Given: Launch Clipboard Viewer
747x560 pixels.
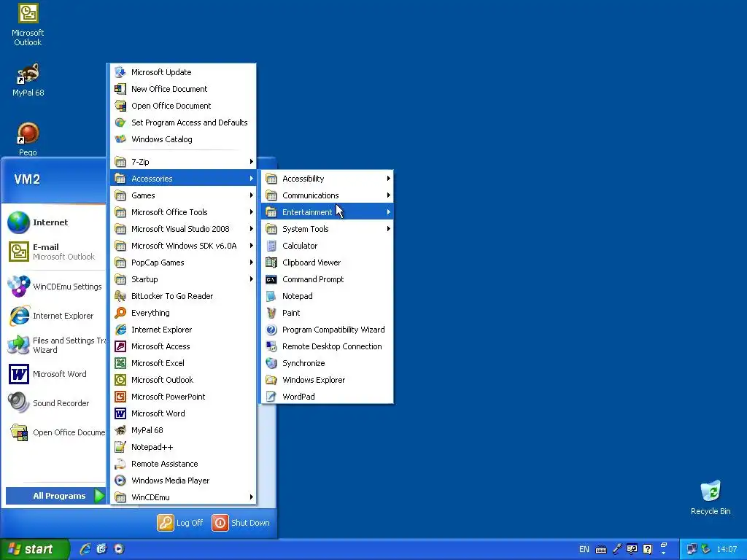Looking at the screenshot, I should (328, 262).
